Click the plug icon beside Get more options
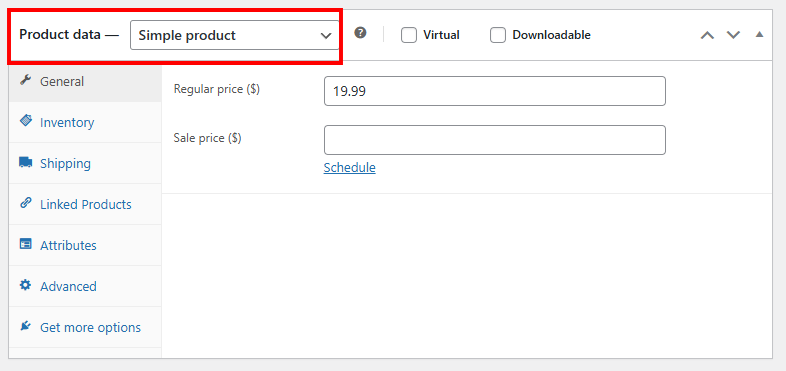 [x=26, y=326]
